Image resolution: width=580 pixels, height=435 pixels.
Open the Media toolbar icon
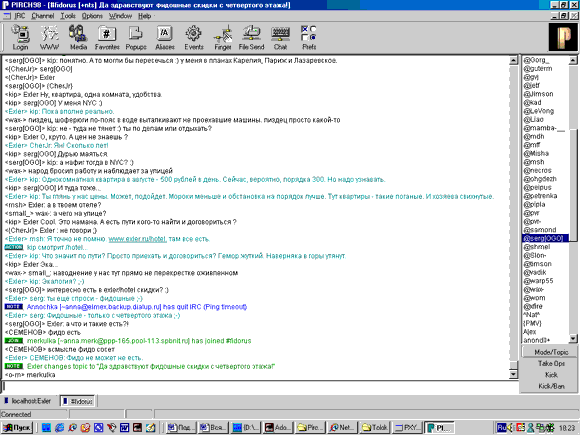click(x=78, y=37)
